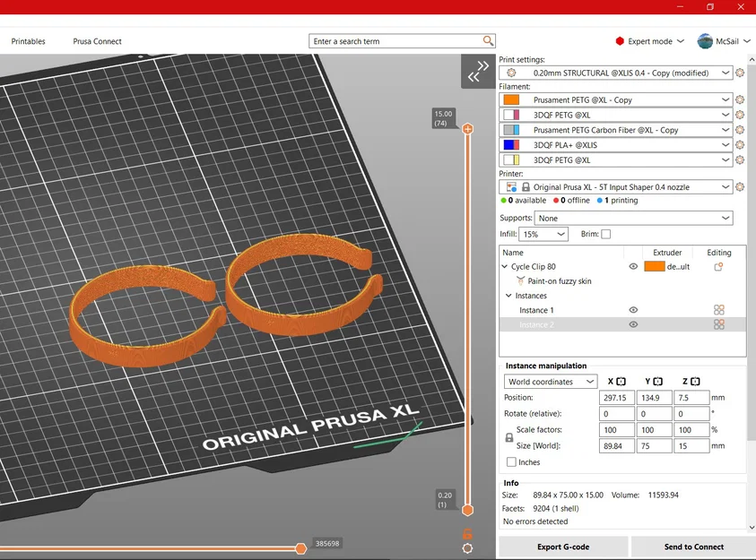Click the search magnifier icon

click(488, 41)
